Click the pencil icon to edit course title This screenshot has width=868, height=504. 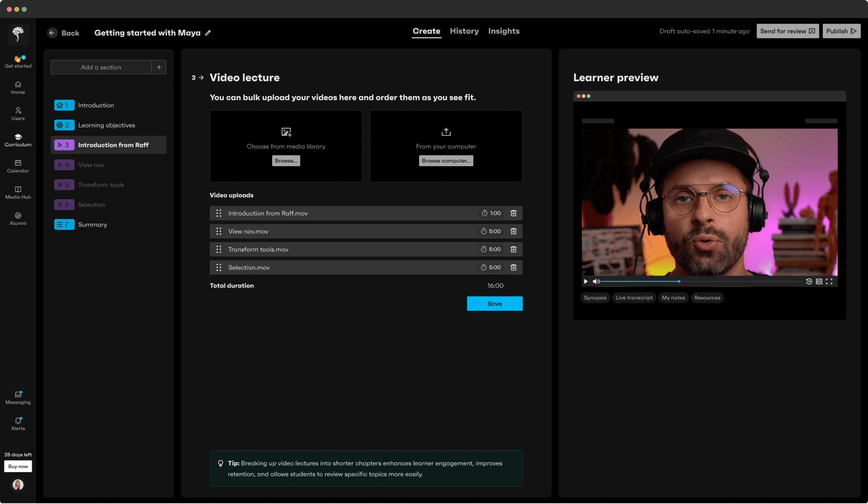pos(208,33)
